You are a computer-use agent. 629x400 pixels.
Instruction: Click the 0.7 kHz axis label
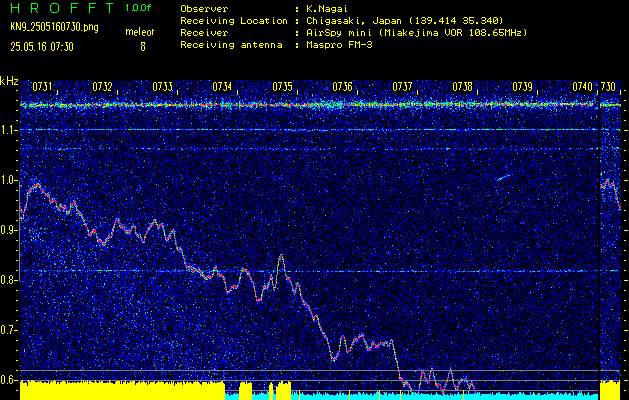point(9,330)
